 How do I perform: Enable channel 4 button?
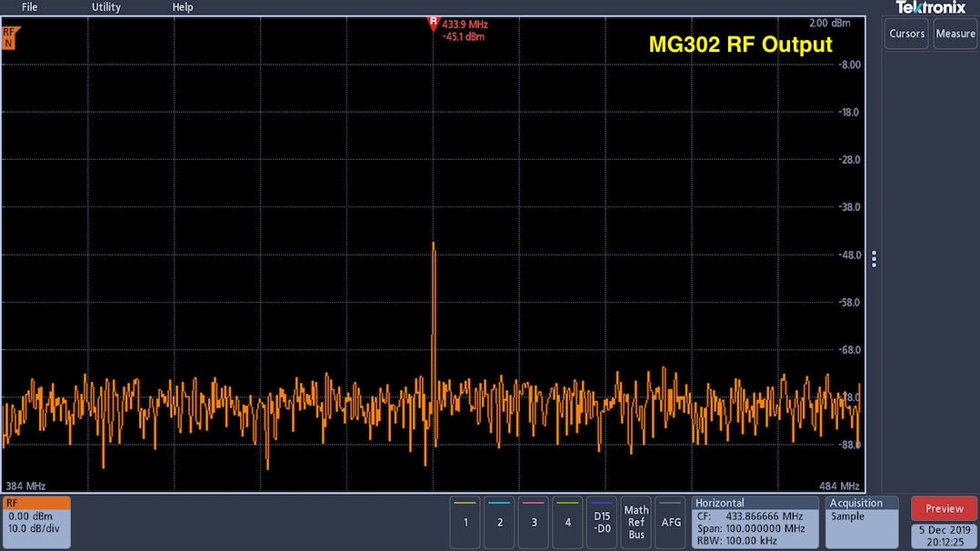(568, 521)
